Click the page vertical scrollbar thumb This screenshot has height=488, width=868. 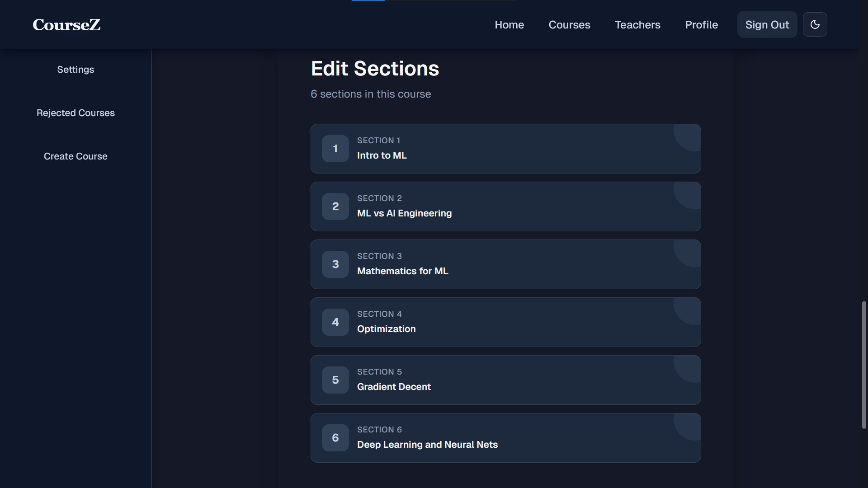click(x=864, y=365)
